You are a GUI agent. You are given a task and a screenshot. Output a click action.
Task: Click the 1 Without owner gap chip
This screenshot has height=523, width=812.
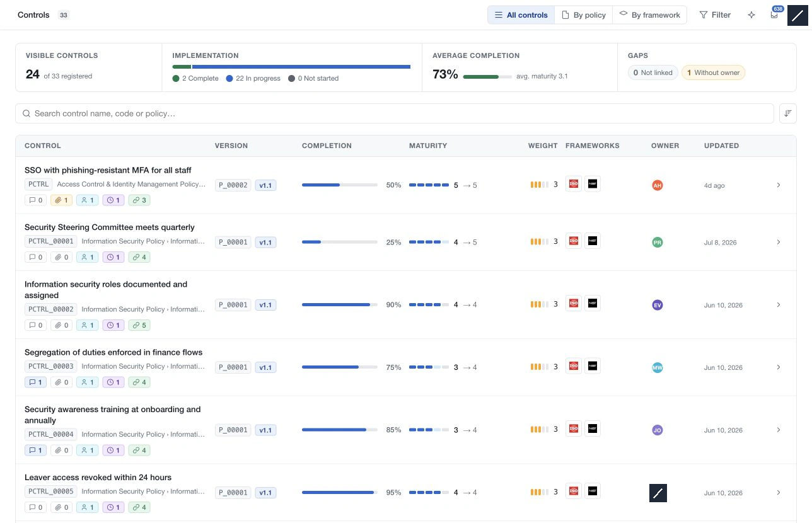point(713,72)
